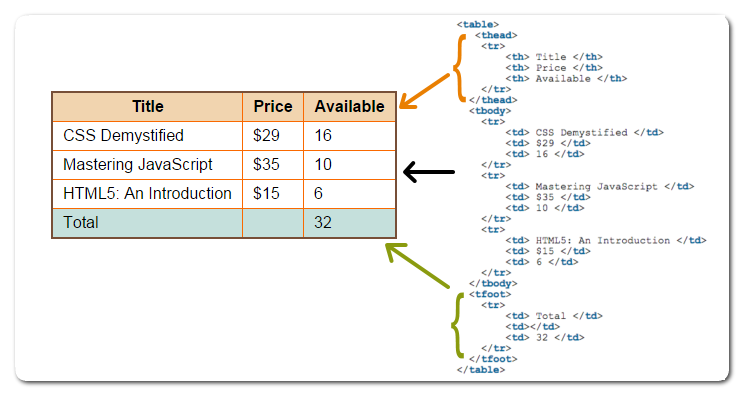Click the Mastering JavaScript table cell

[x=148, y=165]
